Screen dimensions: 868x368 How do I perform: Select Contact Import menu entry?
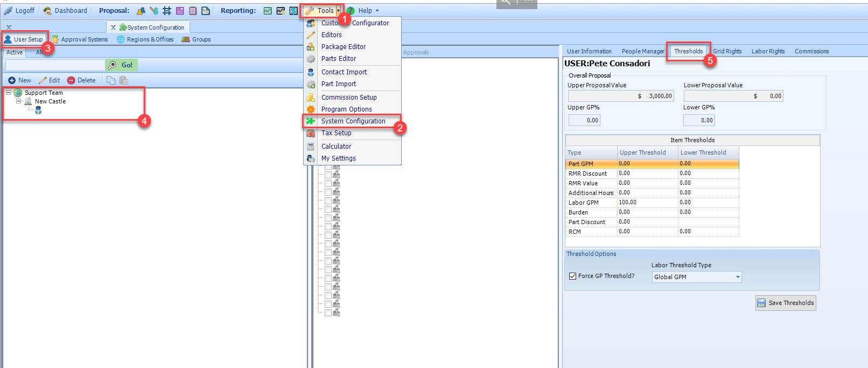click(344, 72)
